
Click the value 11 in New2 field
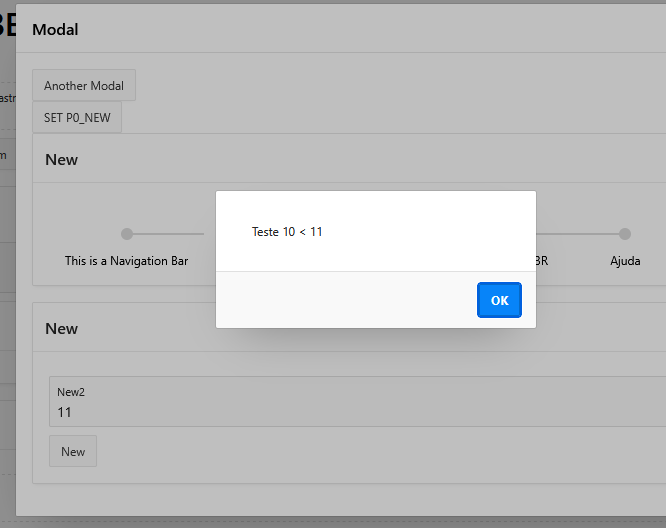tap(64, 412)
